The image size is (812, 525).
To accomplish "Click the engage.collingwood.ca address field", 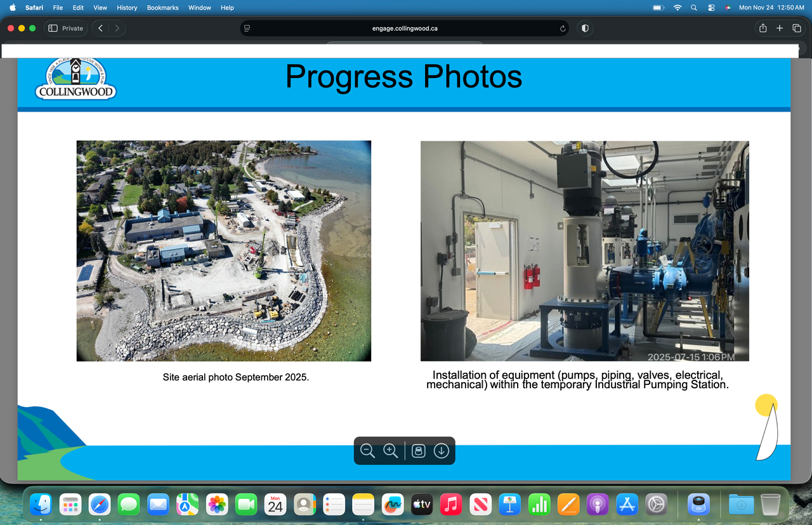I will pyautogui.click(x=405, y=29).
